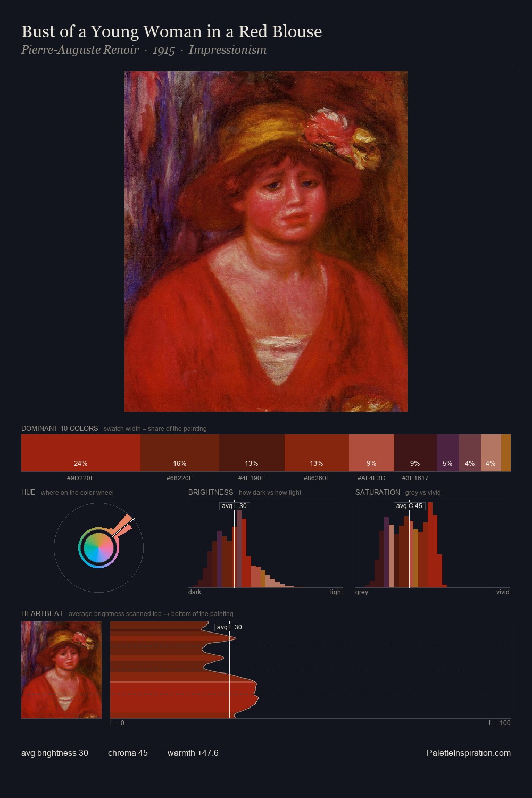
Task: Click the hex code '#86260F'
Action: tap(317, 478)
